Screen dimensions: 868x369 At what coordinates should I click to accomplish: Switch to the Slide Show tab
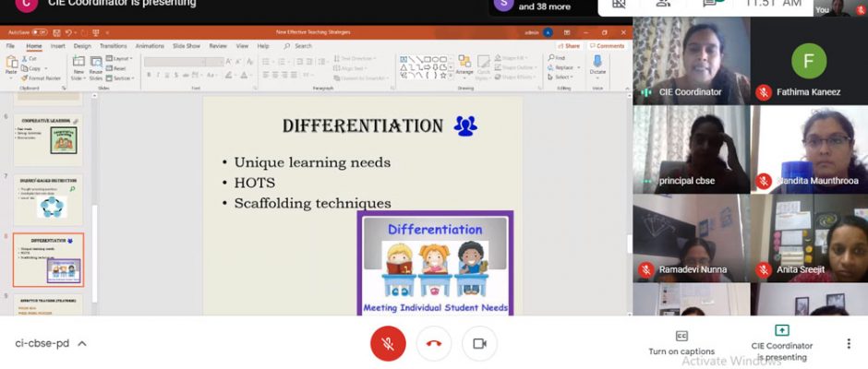coord(187,46)
